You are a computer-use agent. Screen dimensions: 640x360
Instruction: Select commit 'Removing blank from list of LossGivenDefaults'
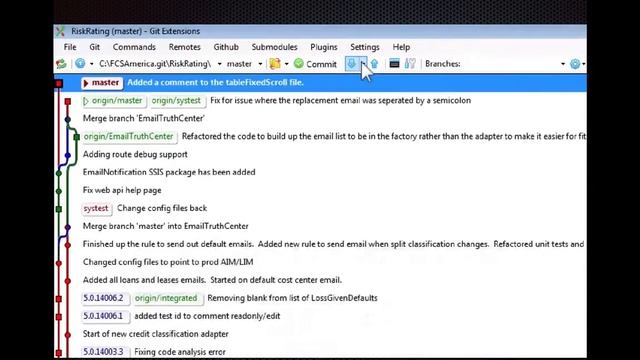[292, 298]
